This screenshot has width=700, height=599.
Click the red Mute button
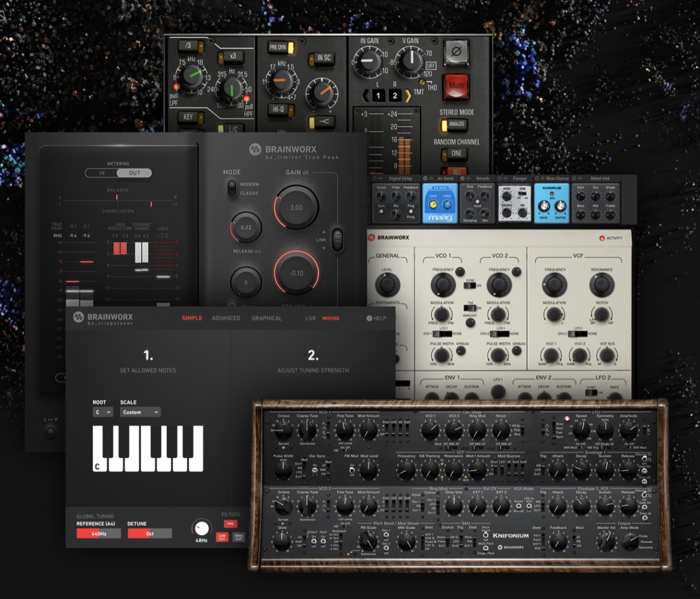457,86
